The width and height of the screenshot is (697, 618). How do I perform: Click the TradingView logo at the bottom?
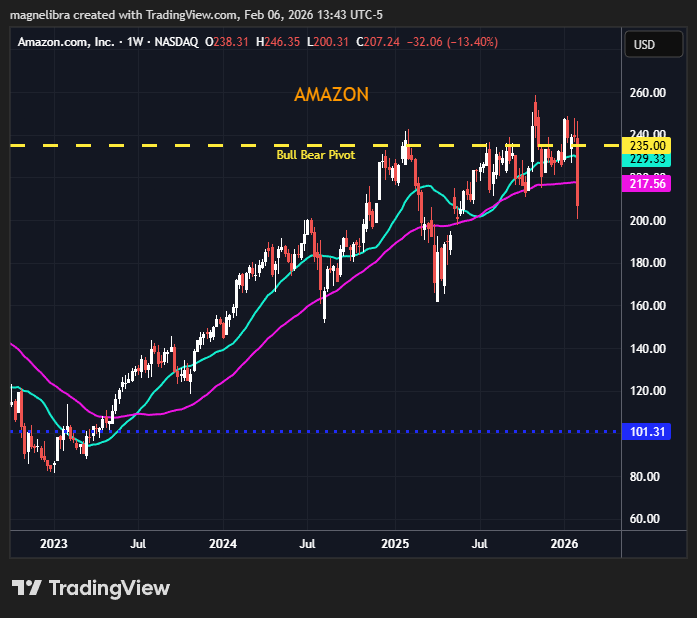(91, 588)
